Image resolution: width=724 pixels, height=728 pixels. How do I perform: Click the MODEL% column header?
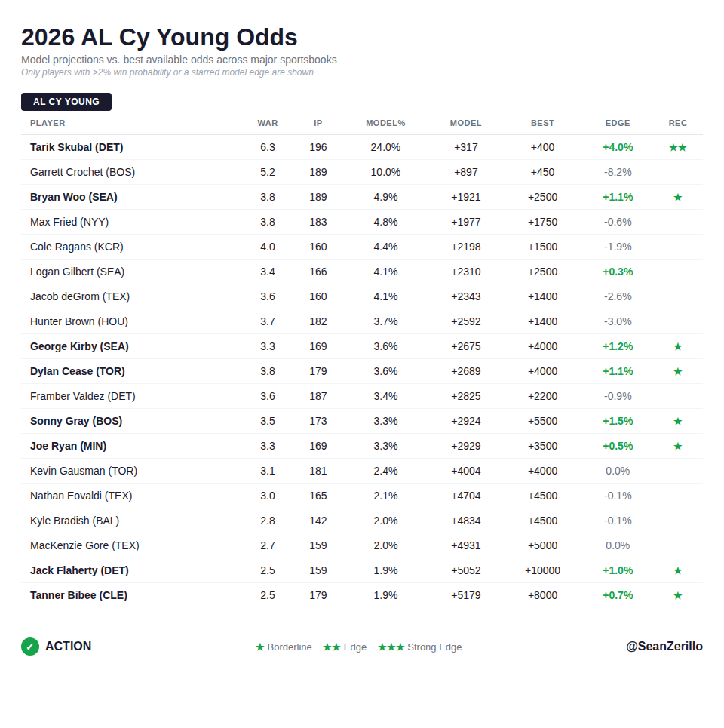[x=385, y=123]
